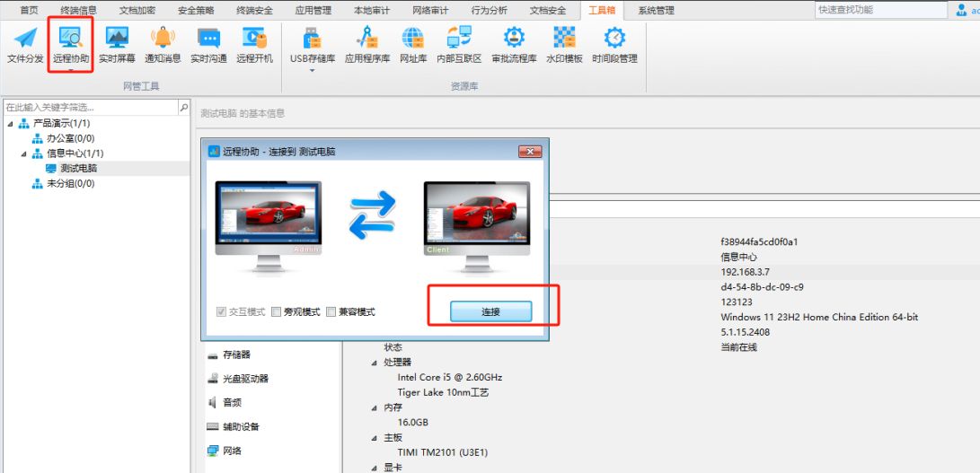Screen dimensions: 980x473
Task: Toggle the 交互模式 checkbox
Action: [x=221, y=311]
